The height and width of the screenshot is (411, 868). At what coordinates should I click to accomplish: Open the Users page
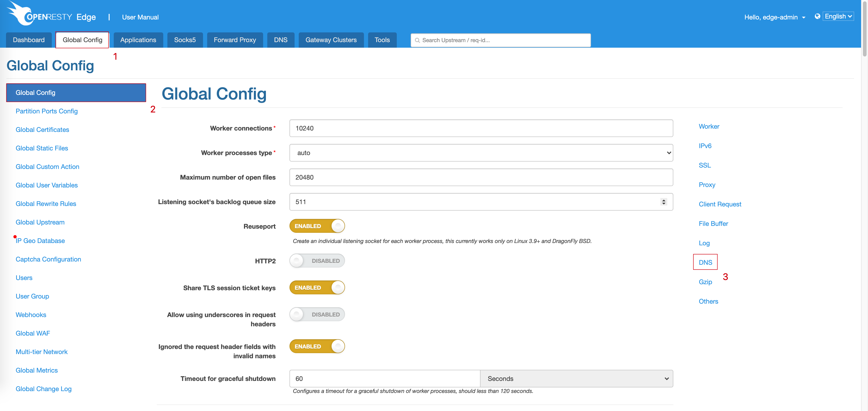24,278
